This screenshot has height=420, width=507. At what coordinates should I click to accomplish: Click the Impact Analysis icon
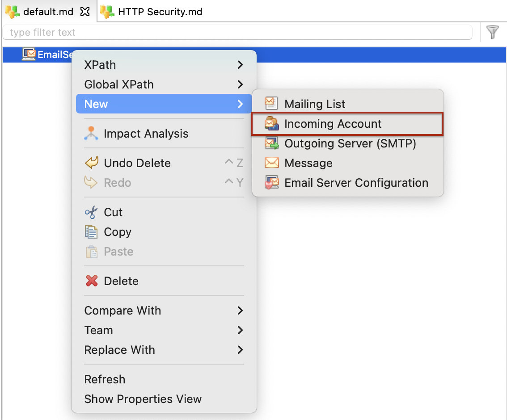(91, 134)
